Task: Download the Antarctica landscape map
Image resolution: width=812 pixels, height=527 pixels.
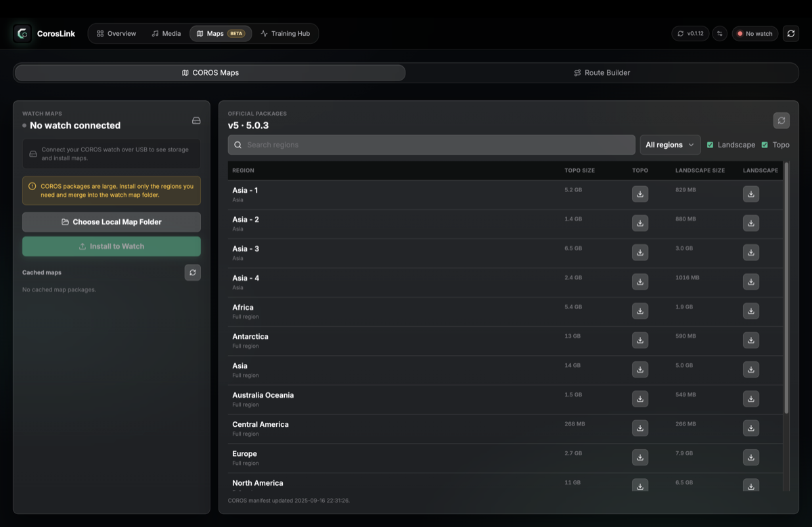Action: [x=751, y=340]
